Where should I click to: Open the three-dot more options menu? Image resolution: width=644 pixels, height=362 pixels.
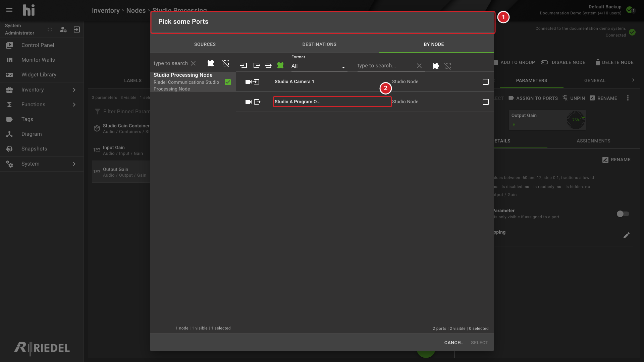click(x=628, y=98)
